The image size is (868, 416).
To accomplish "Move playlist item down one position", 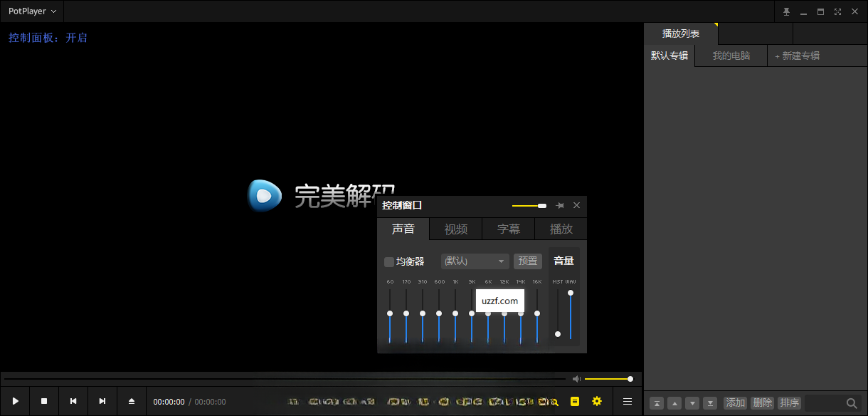I will [692, 403].
